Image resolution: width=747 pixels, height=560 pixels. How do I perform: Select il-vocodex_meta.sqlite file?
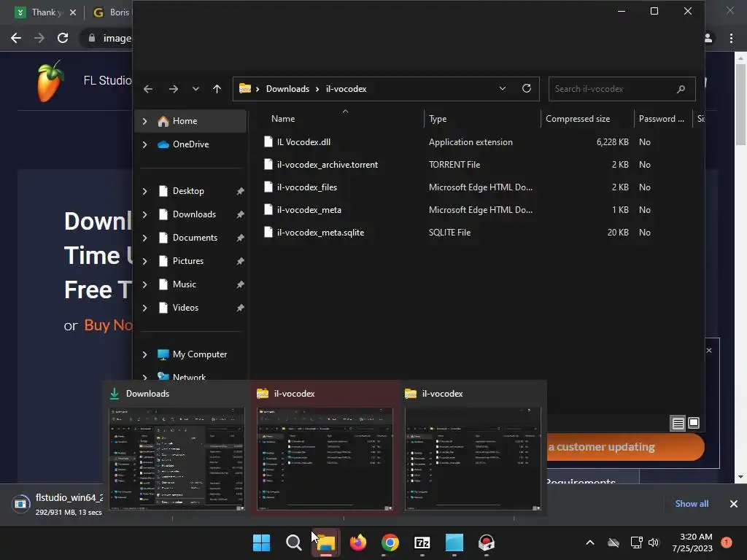(x=320, y=233)
